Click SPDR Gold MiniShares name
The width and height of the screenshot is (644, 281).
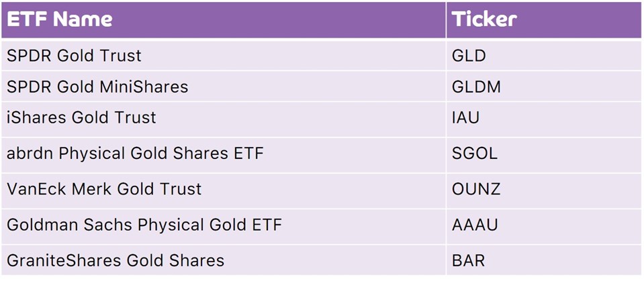coord(97,87)
